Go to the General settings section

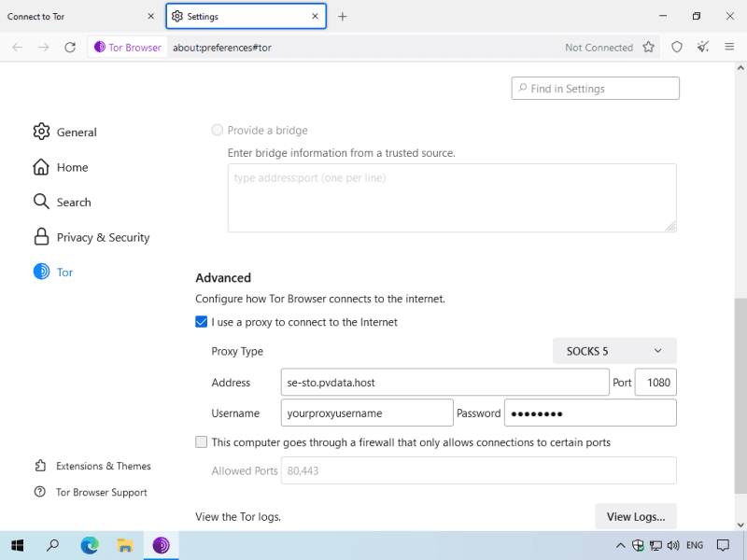77,133
